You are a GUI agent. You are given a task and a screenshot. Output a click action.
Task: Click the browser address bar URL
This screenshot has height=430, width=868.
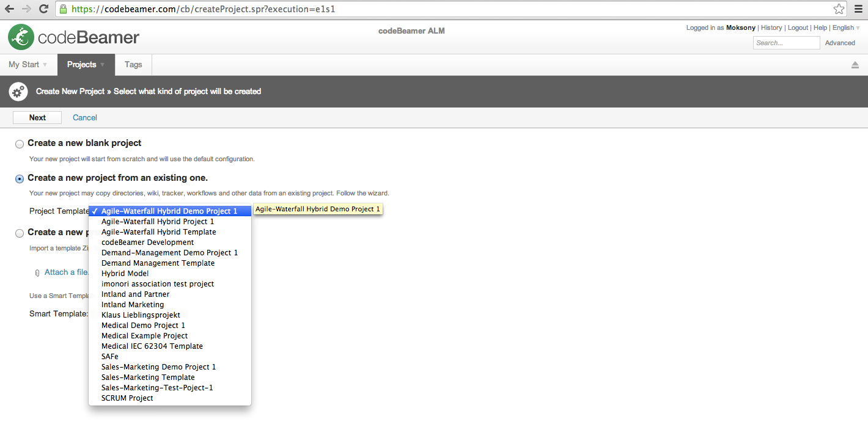click(203, 9)
